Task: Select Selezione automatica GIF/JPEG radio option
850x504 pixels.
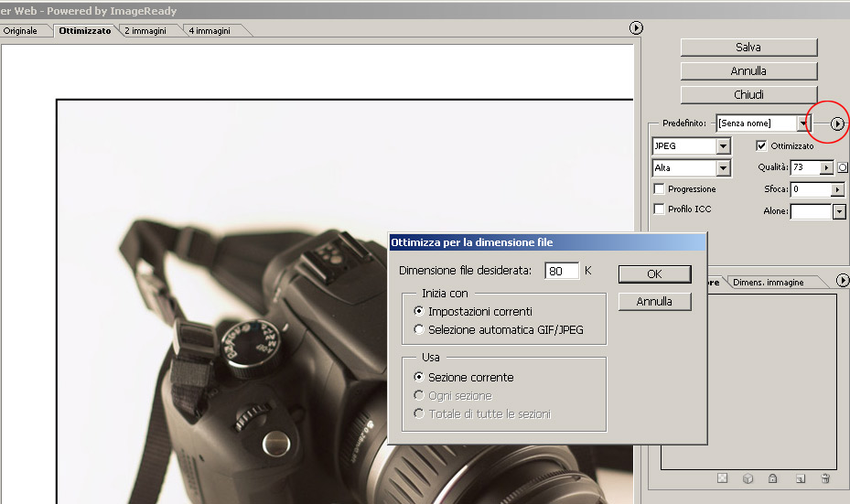Action: pos(419,330)
